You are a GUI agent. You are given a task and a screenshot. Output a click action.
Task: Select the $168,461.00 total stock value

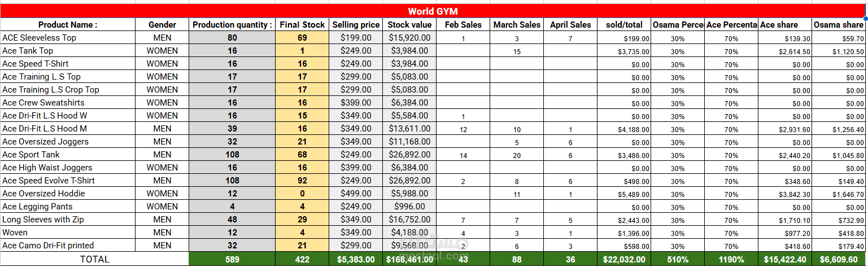[x=409, y=259]
